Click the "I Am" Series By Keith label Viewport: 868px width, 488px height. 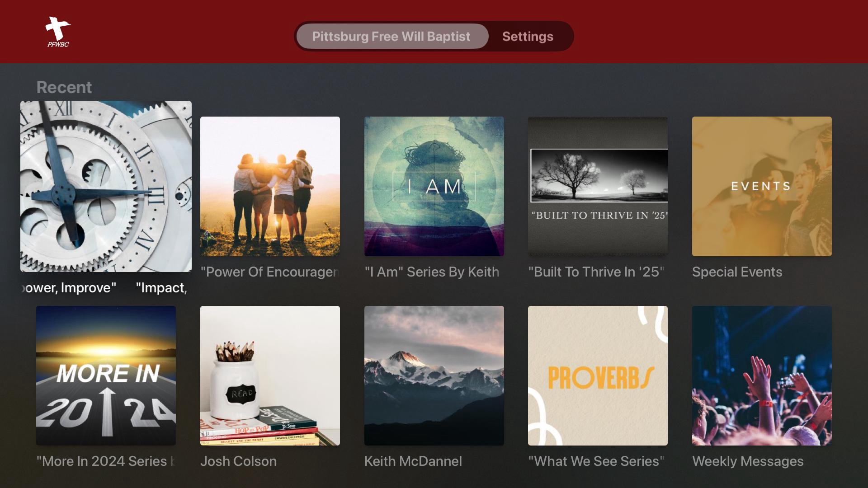pos(432,272)
